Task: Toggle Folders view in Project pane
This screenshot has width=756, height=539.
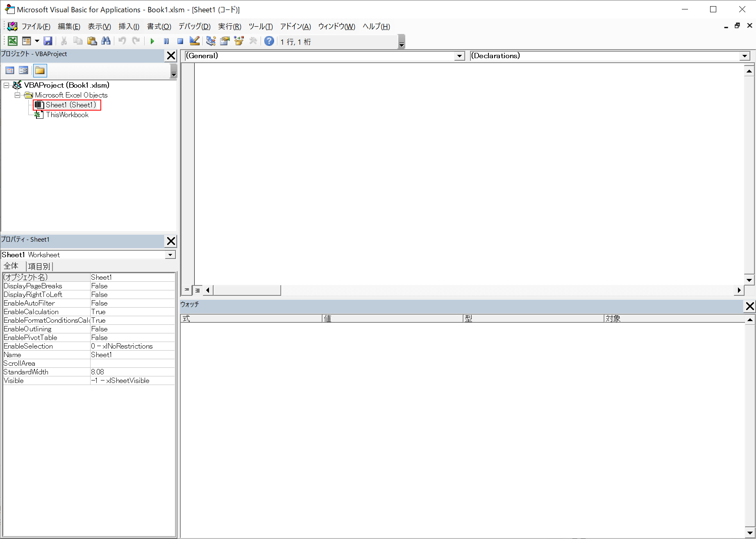Action: [40, 70]
